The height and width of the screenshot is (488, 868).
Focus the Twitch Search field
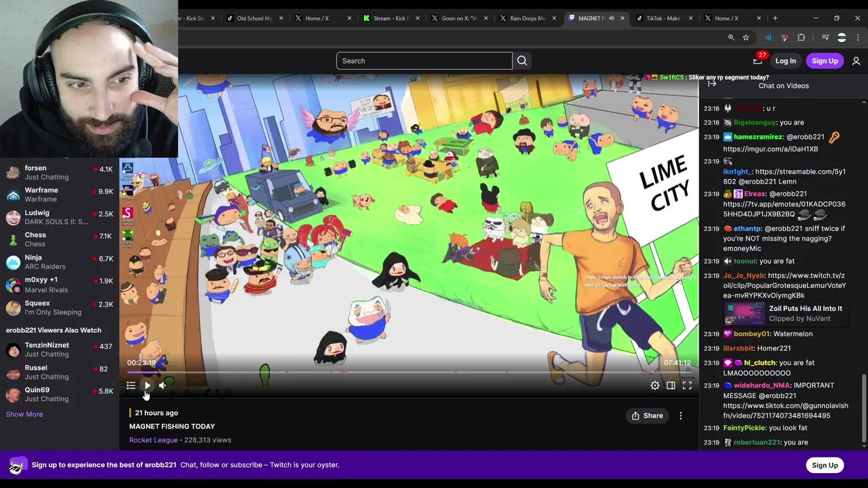tap(425, 61)
